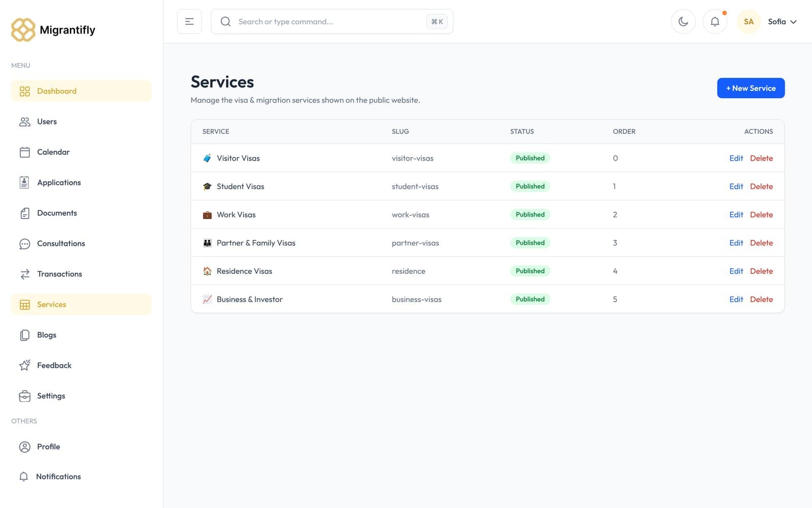Delete the Student Visas row
812x508 pixels.
[761, 186]
